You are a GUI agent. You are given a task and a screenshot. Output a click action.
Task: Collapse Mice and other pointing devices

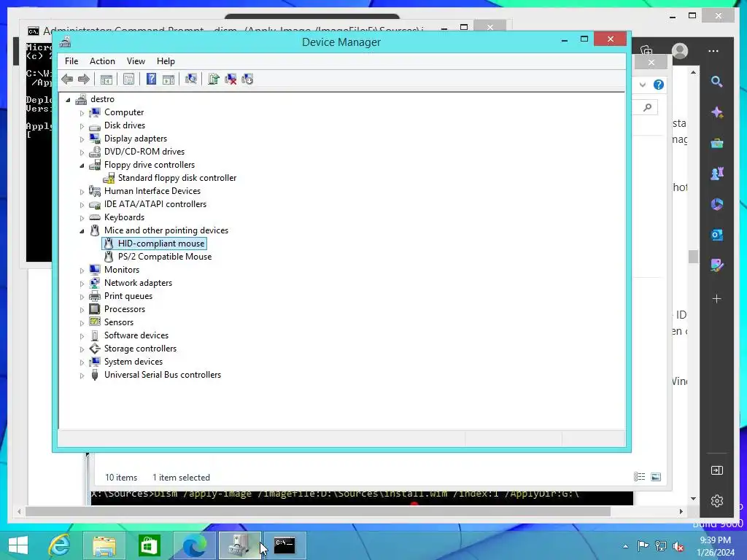point(82,231)
